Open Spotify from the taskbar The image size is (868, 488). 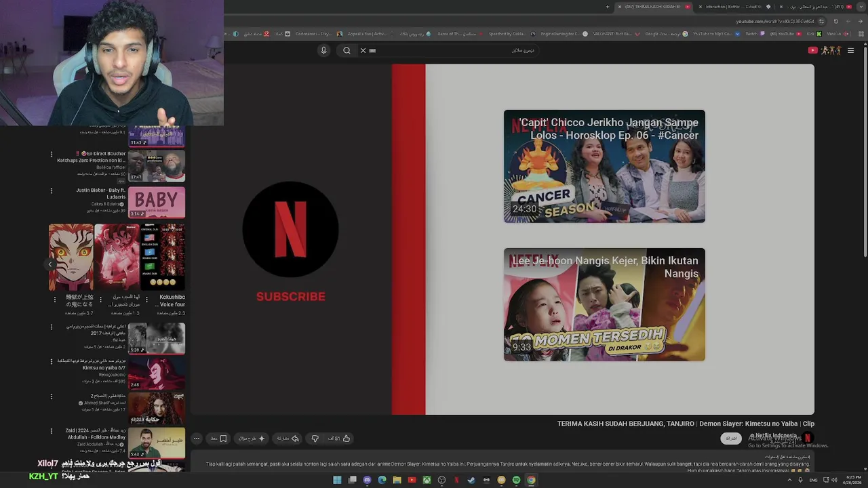click(516, 480)
